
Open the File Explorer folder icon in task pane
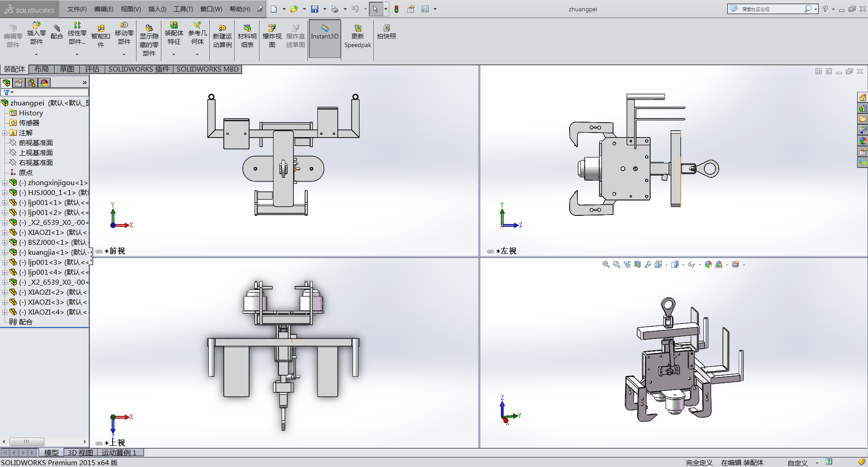pyautogui.click(x=863, y=119)
